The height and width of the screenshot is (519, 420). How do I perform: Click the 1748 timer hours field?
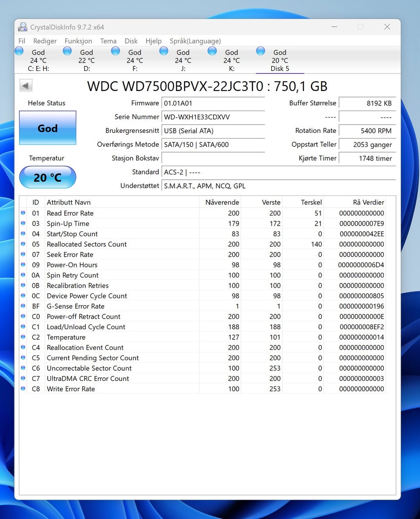[367, 158]
